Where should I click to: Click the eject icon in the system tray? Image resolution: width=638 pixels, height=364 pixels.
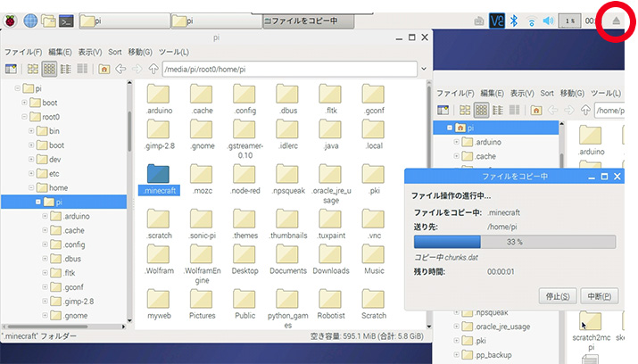[x=615, y=20]
